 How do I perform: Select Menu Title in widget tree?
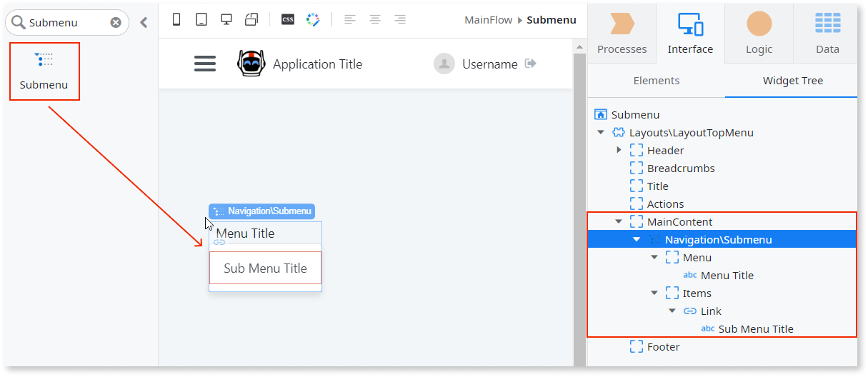coord(727,276)
